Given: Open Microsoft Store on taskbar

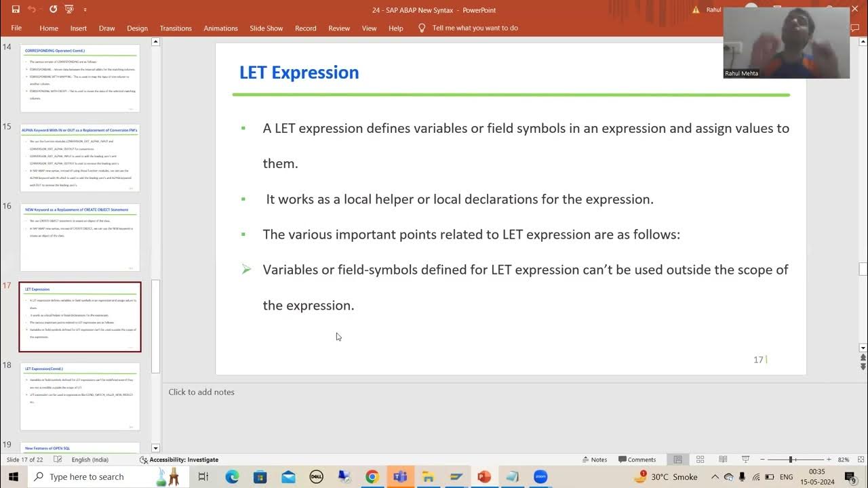Looking at the screenshot, I should pyautogui.click(x=260, y=477).
